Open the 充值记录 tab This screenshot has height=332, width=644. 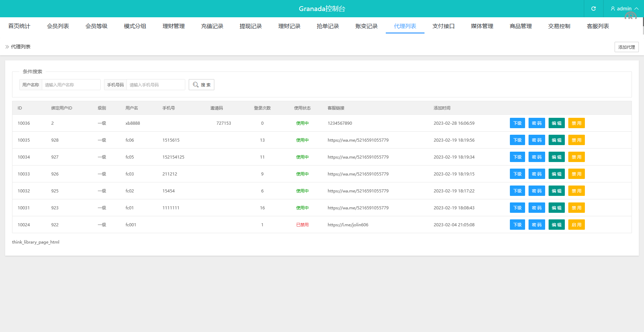(212, 26)
